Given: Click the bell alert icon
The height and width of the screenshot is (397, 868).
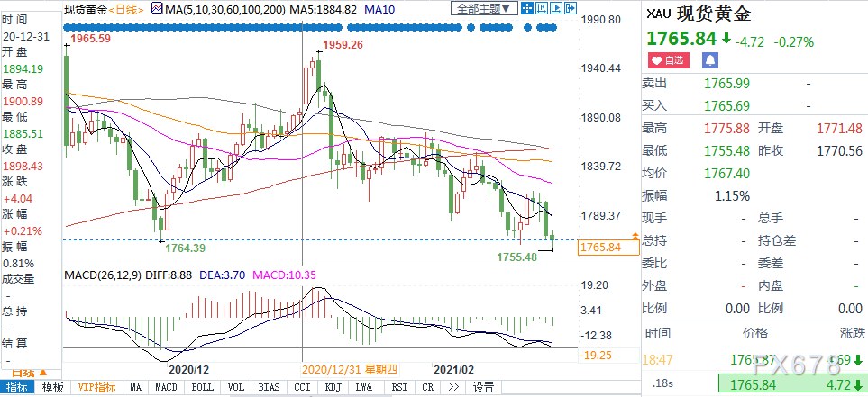Looking at the screenshot, I should pos(709,60).
